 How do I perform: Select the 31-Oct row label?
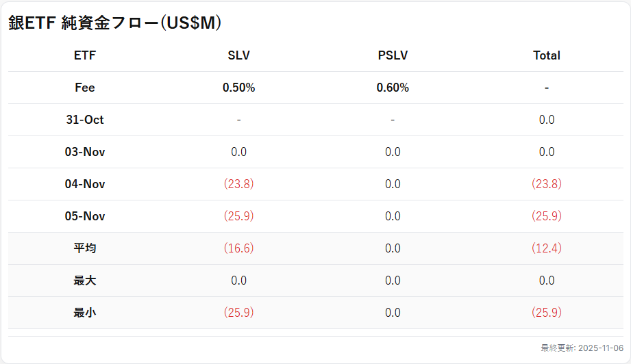[85, 120]
